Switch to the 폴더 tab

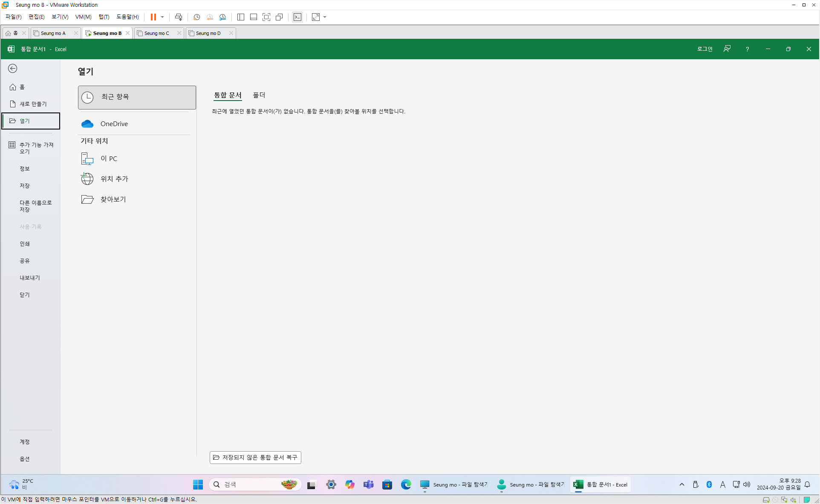259,95
